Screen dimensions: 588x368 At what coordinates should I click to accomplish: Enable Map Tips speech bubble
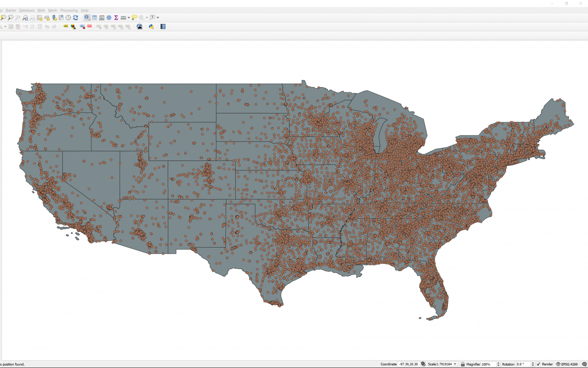tap(134, 17)
